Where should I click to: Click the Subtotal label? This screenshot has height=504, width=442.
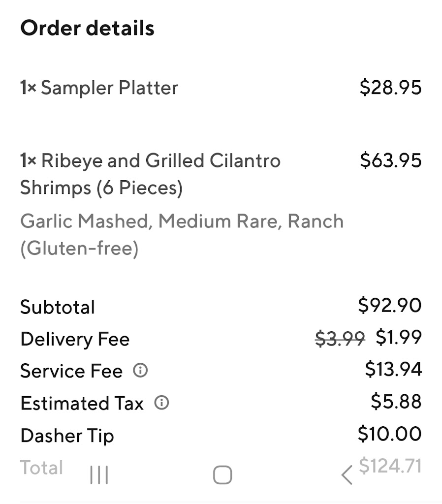point(58,307)
